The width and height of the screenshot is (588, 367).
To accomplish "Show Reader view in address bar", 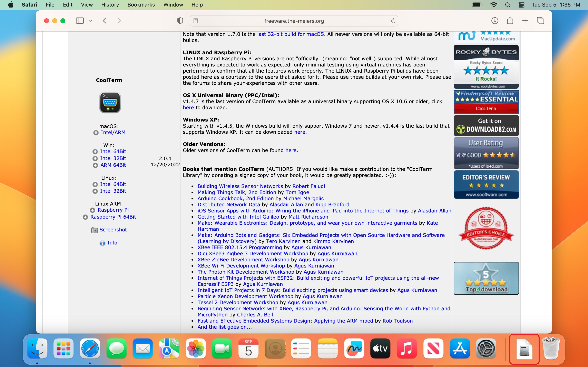I will (x=196, y=21).
